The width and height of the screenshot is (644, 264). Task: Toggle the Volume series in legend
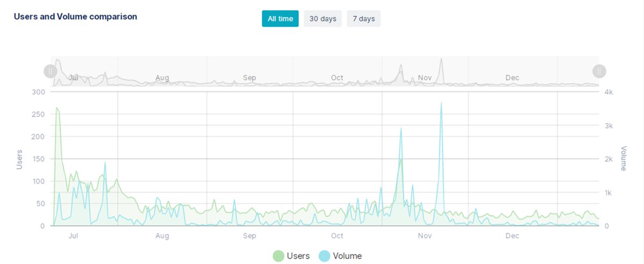click(x=340, y=256)
